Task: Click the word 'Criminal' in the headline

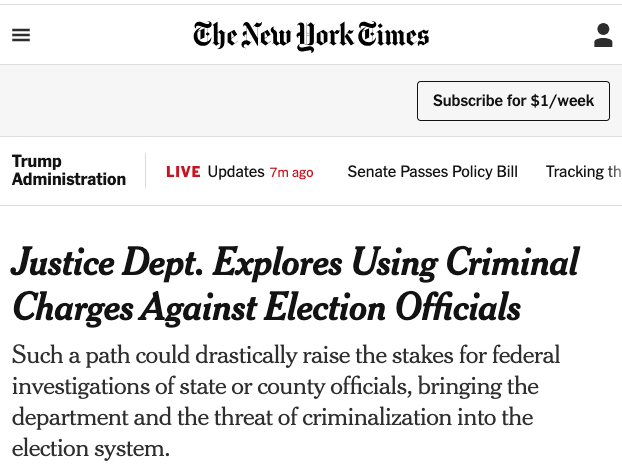Action: [513, 262]
